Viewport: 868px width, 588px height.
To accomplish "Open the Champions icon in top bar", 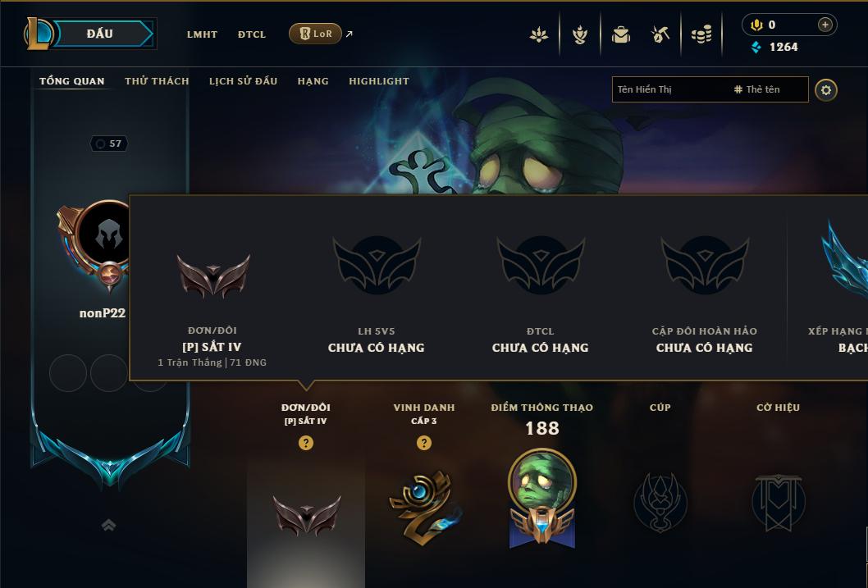I will tap(579, 34).
